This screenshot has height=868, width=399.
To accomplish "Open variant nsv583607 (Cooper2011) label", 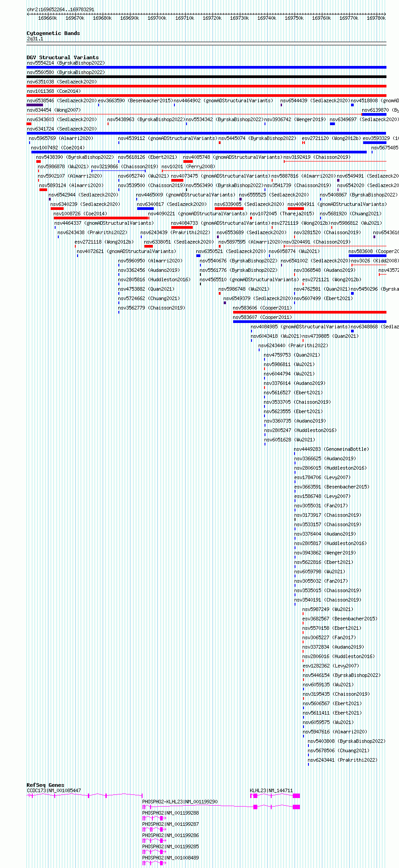I will 262,317.
